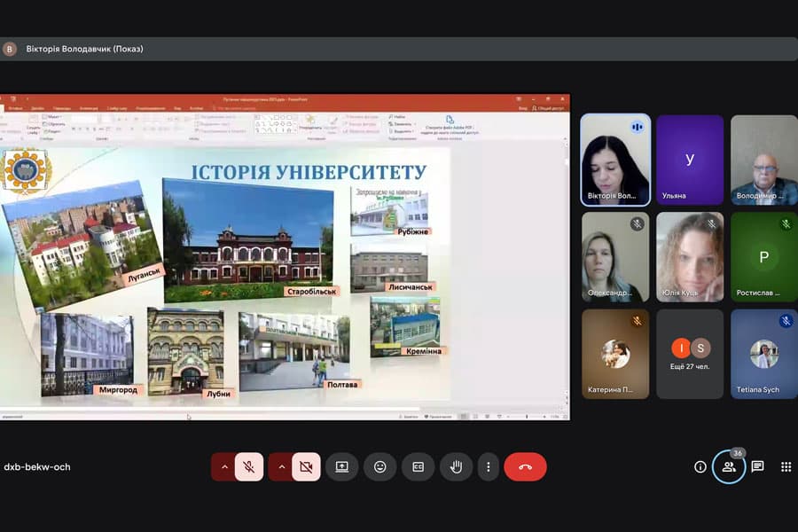Select the Катерина П... participant tile
This screenshot has height=532, width=798.
[615, 354]
